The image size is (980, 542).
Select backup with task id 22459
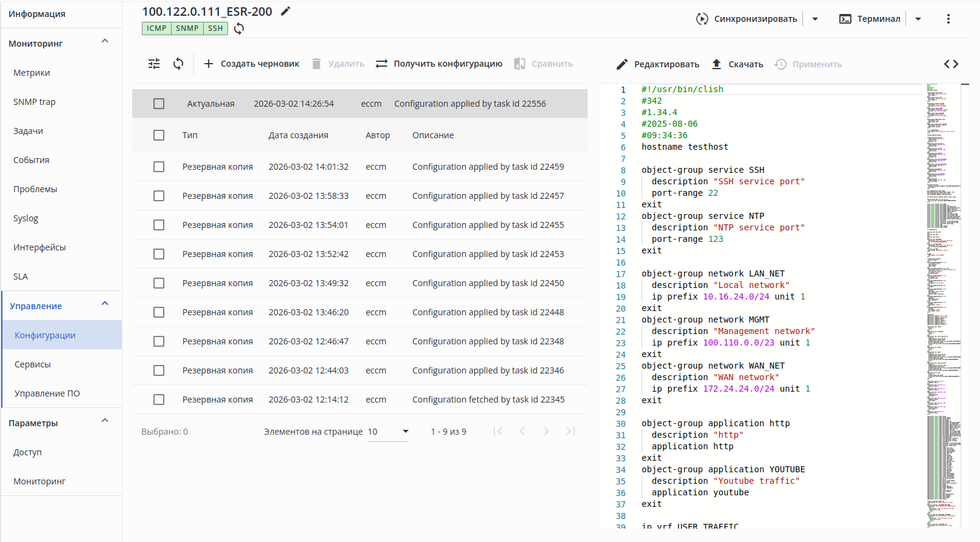pos(159,167)
